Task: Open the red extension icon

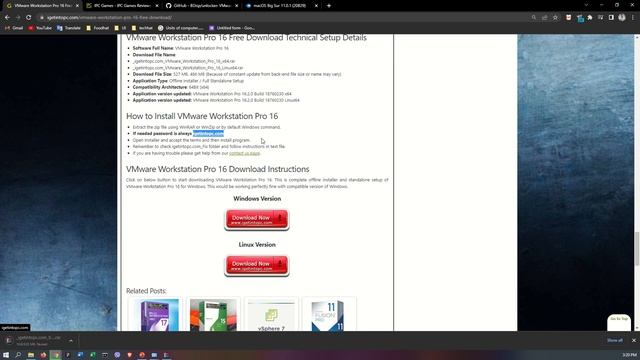Action: pos(569,18)
